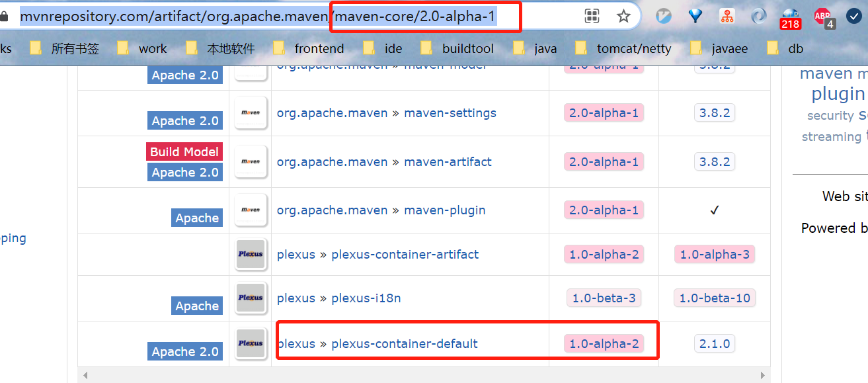Viewport: 868px width, 383px height.
Task: Open the javaee bookmarks folder
Action: pyautogui.click(x=719, y=48)
